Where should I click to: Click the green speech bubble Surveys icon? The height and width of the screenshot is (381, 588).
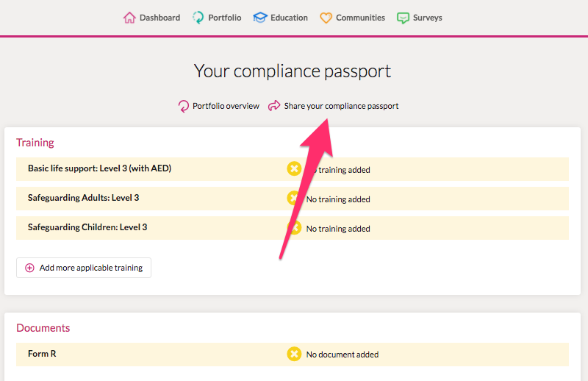click(403, 18)
